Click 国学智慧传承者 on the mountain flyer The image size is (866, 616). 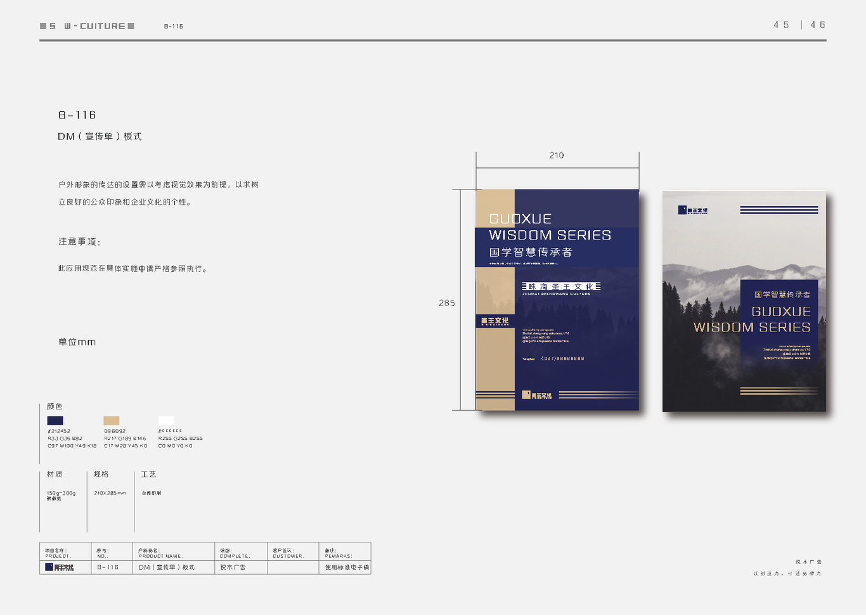point(782,295)
